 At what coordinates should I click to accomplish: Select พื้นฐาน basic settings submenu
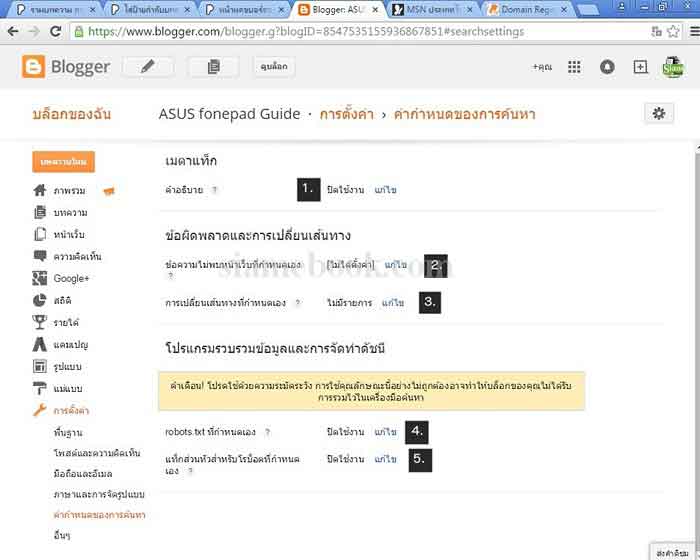tap(68, 432)
